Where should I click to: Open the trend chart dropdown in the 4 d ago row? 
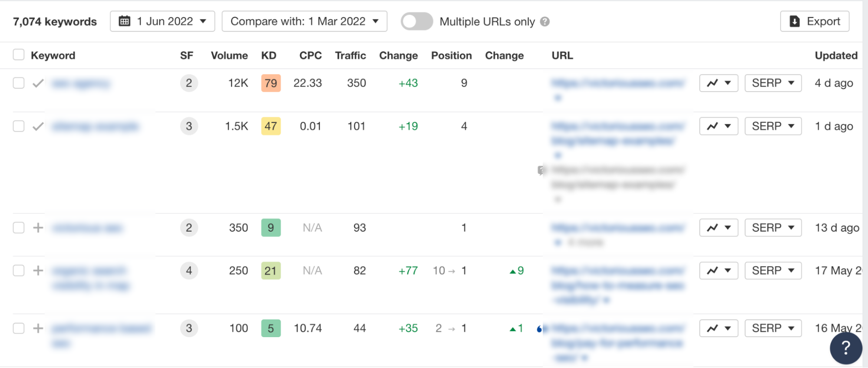719,83
